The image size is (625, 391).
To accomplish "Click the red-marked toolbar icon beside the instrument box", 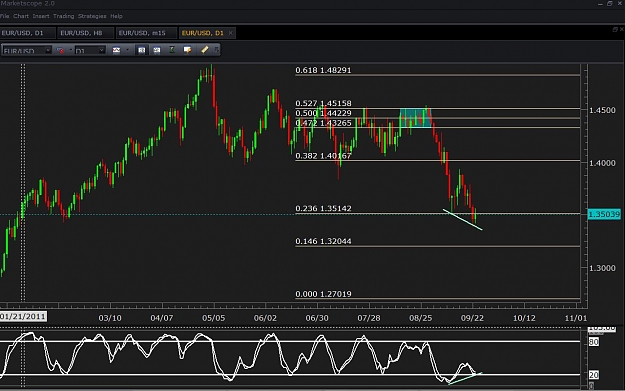I will [x=61, y=50].
